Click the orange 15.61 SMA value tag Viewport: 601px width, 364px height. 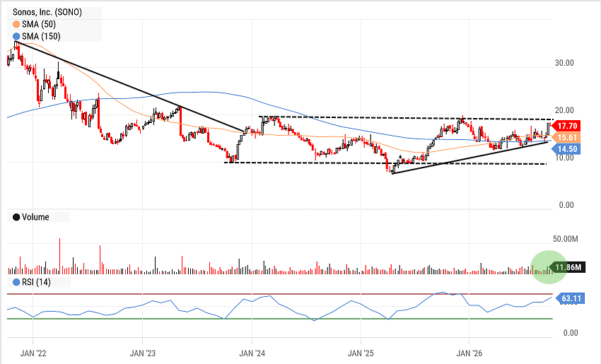coord(566,138)
